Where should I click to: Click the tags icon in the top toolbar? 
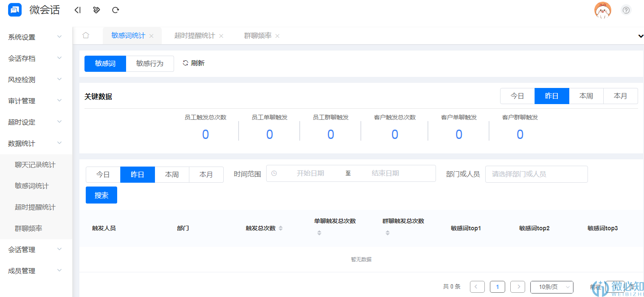click(x=96, y=9)
